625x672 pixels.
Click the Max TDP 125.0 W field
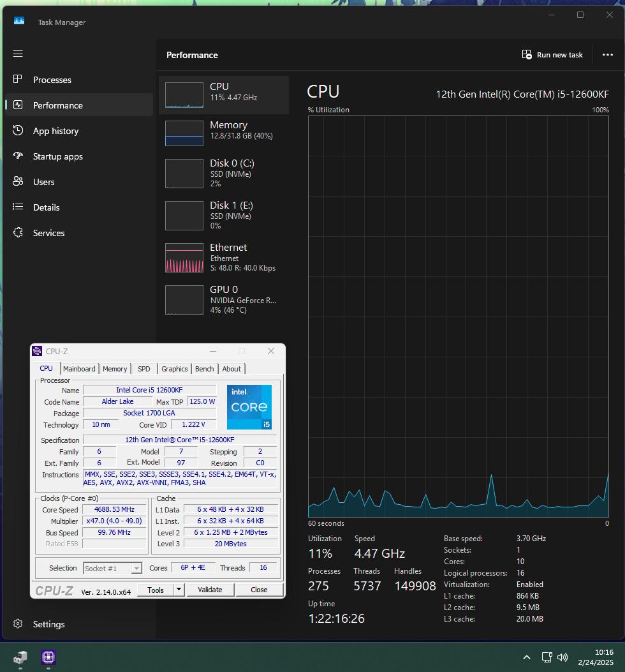coord(202,401)
